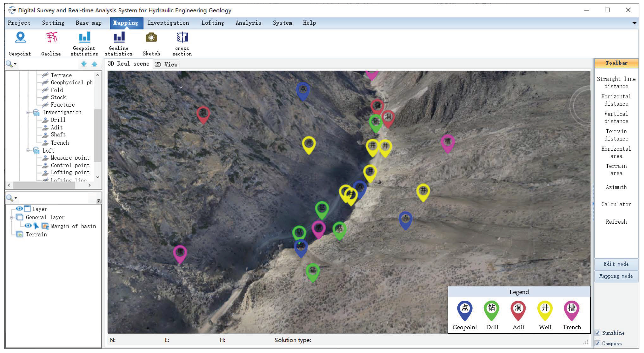
Task: Collapse the Investigation tree node
Action: [x=28, y=113]
